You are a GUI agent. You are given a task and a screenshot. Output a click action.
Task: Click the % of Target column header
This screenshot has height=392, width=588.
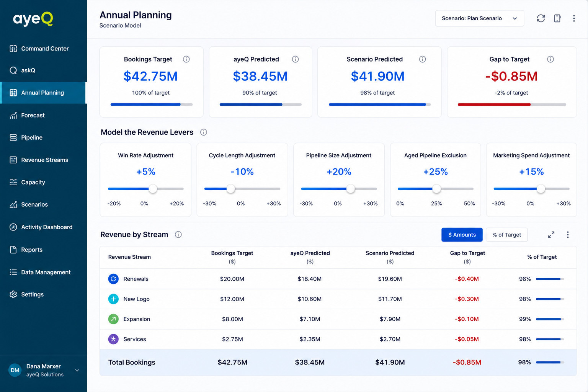[x=542, y=257]
